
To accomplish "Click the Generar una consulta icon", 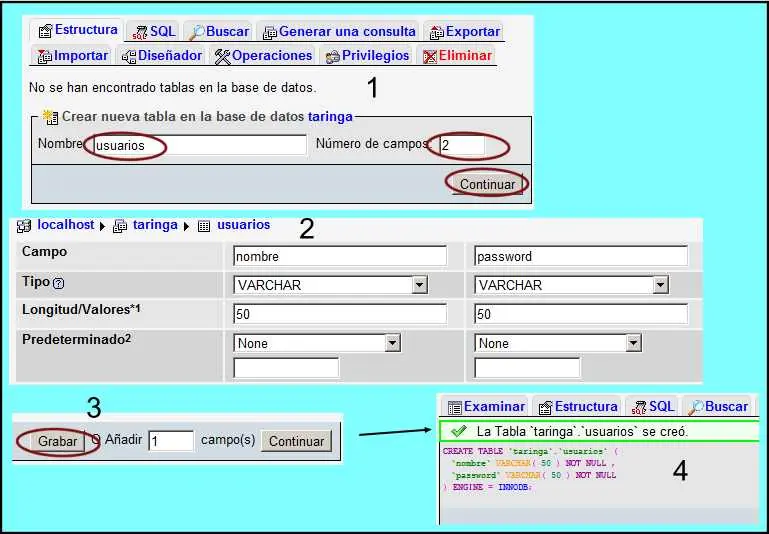I will 270,33.
